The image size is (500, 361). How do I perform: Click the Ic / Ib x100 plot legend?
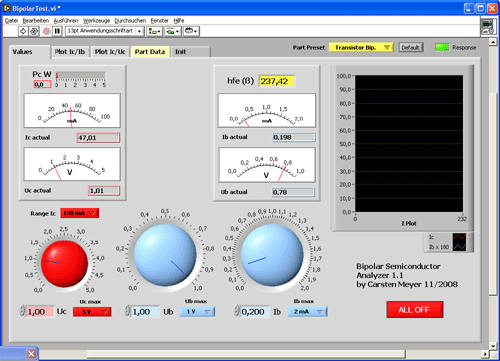[447, 242]
